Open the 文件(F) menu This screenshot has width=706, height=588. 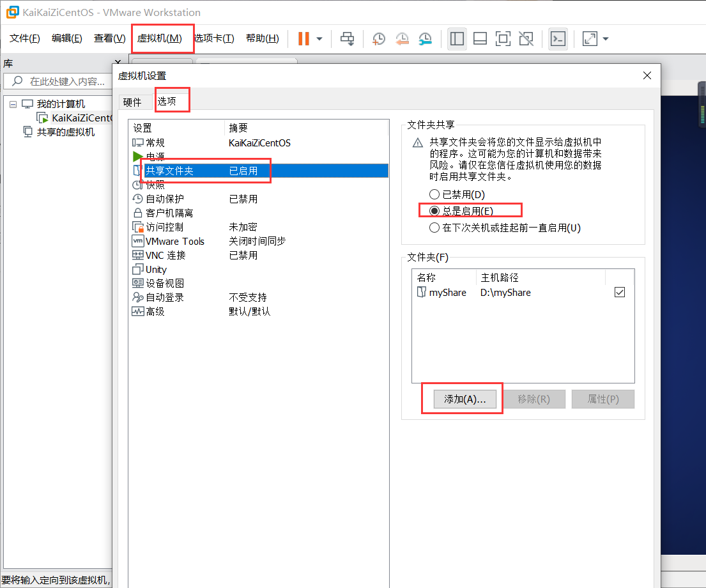[x=25, y=38]
